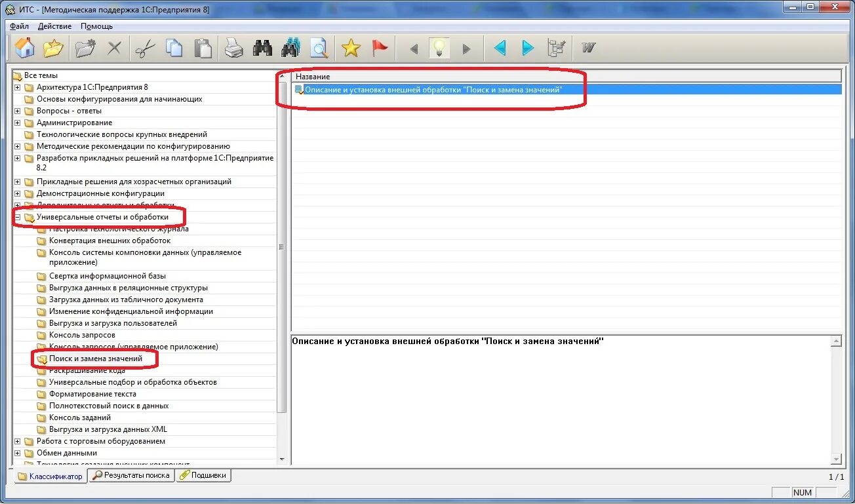This screenshot has height=504, width=855.
Task: Open the Действие menu
Action: (x=55, y=26)
